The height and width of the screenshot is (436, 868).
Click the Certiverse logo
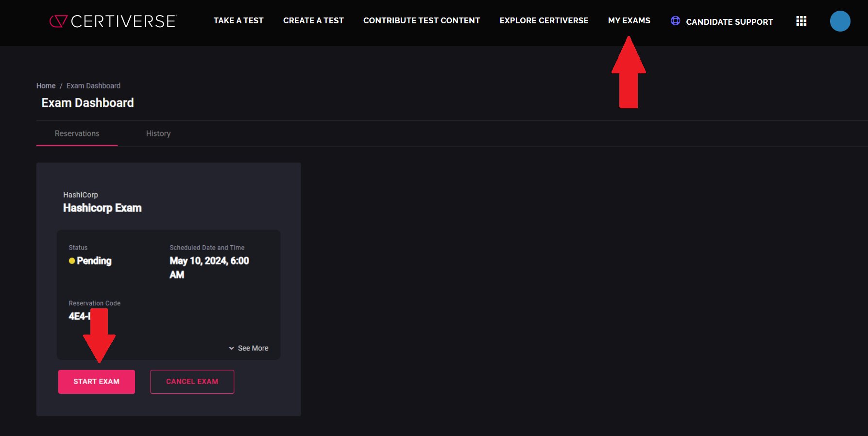(113, 21)
